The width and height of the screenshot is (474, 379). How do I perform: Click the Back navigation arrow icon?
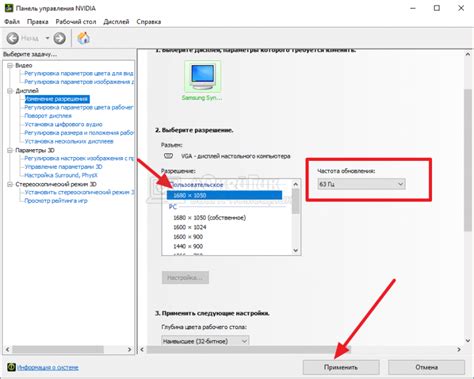point(12,38)
